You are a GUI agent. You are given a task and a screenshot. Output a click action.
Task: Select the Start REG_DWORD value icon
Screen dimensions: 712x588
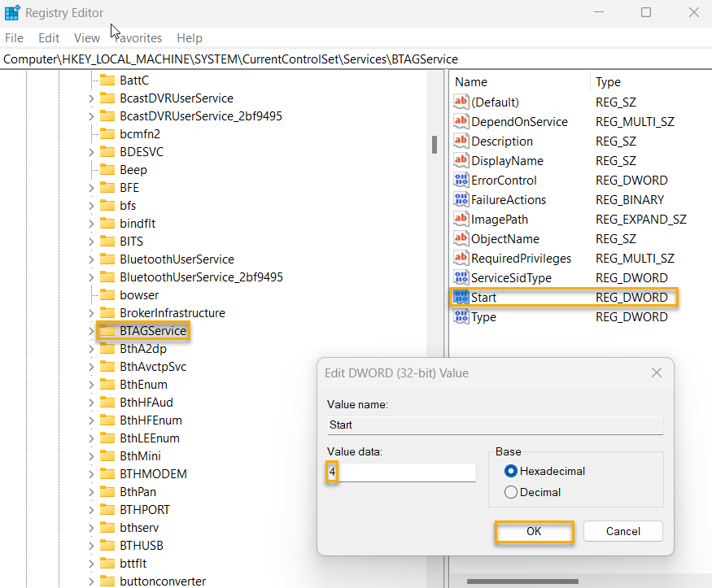tap(461, 297)
